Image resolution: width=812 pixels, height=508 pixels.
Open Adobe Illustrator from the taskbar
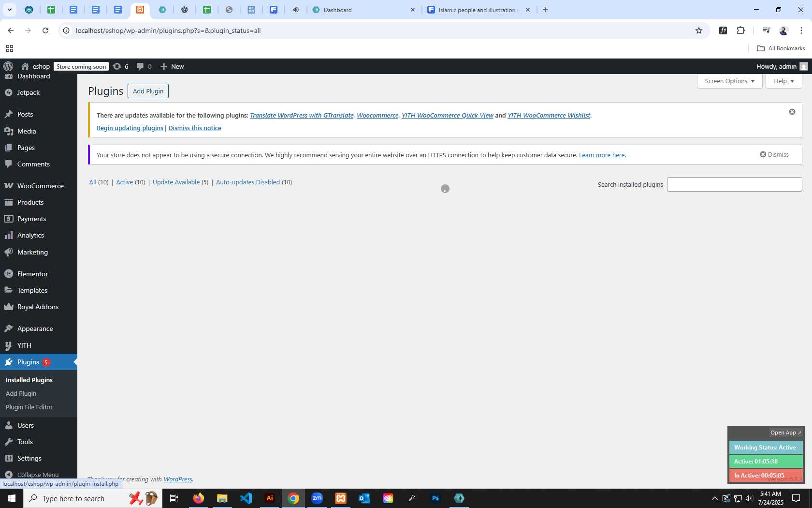coord(270,498)
